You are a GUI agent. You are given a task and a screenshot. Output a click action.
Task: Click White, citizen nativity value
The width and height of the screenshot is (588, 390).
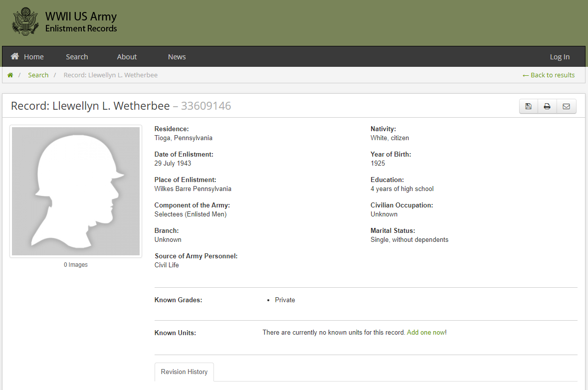[390, 138]
